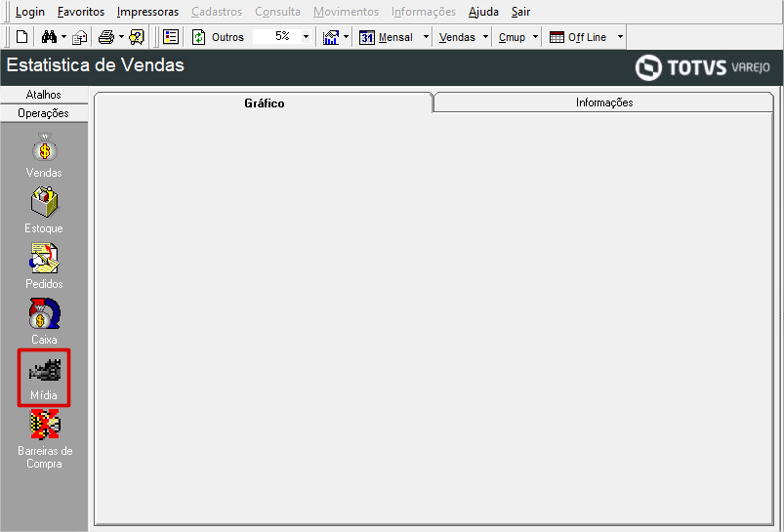Open the binoculars search tool
This screenshot has width=784, height=532.
coord(49,37)
